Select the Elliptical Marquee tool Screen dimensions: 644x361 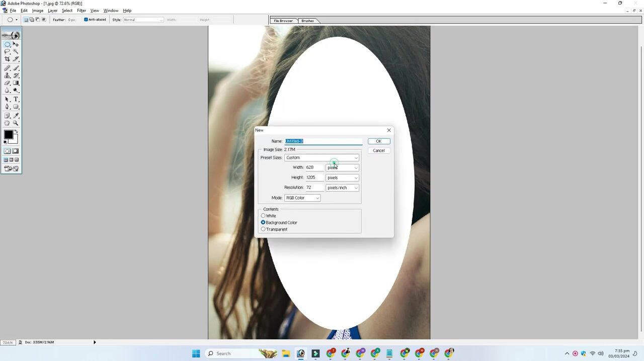7,44
